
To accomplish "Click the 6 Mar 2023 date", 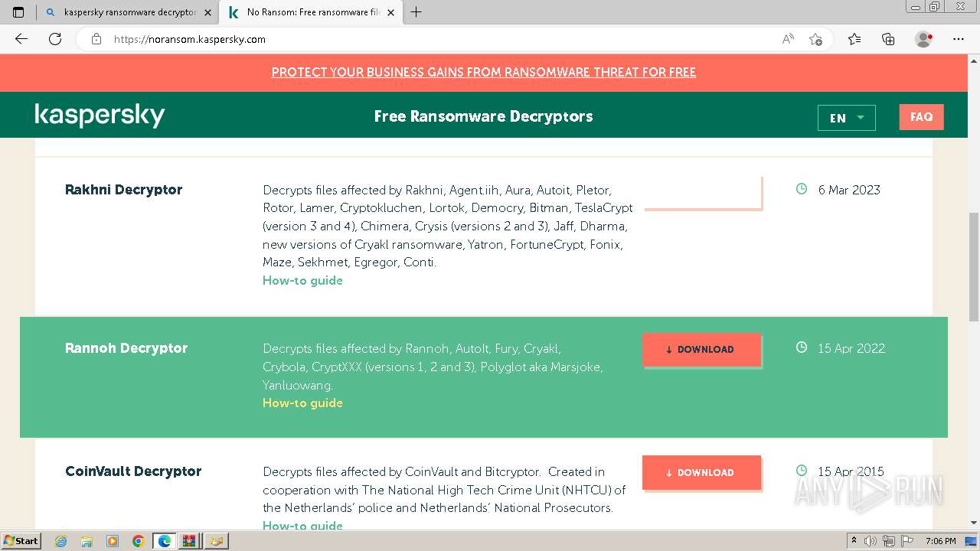I will 849,190.
